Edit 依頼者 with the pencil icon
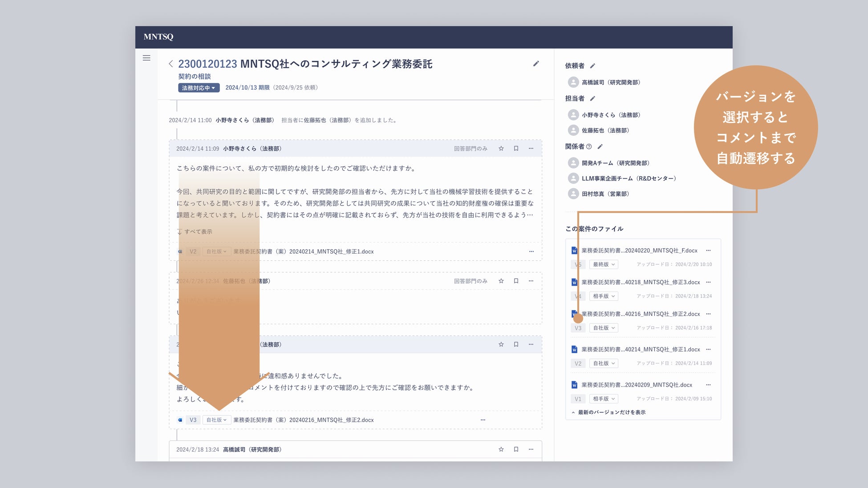This screenshot has height=488, width=868. coord(592,66)
